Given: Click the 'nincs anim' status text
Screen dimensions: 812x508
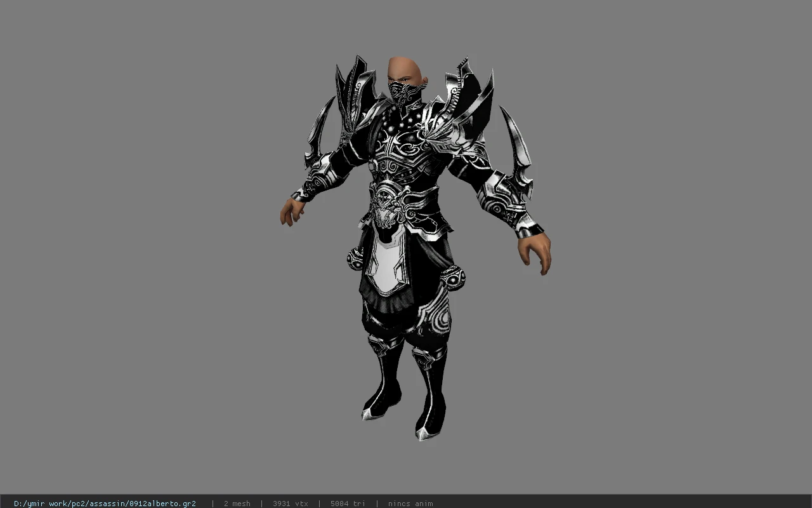Looking at the screenshot, I should tap(410, 504).
